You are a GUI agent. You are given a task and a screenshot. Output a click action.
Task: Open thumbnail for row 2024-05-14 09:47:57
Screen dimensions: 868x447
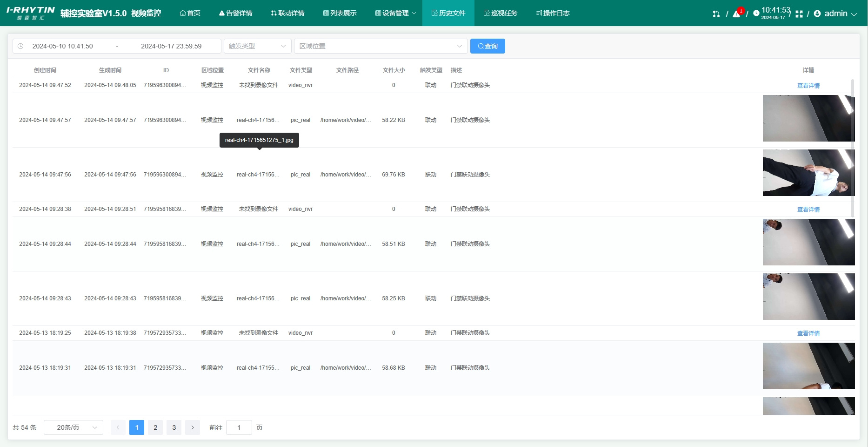click(x=808, y=118)
